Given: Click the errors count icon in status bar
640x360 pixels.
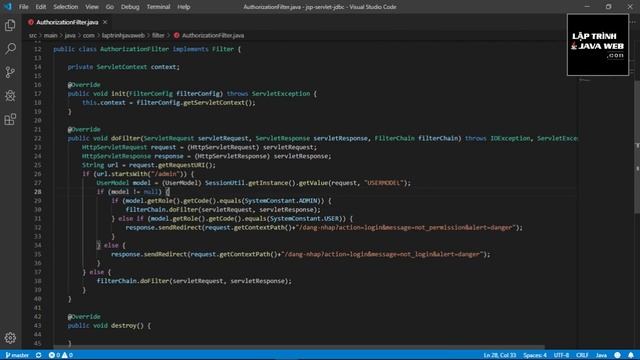Looking at the screenshot, I should [52, 355].
